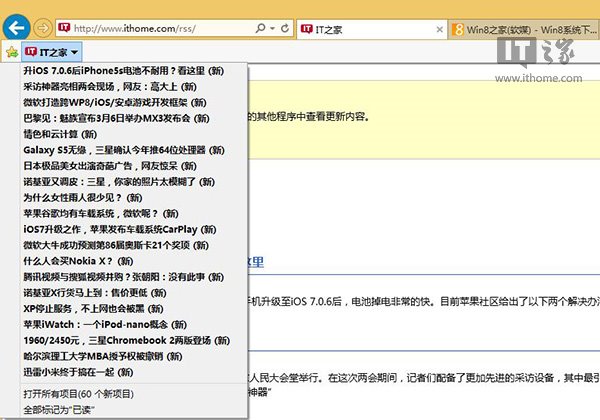
Task: Choose 全部标记为"已读"
Action: (134, 410)
